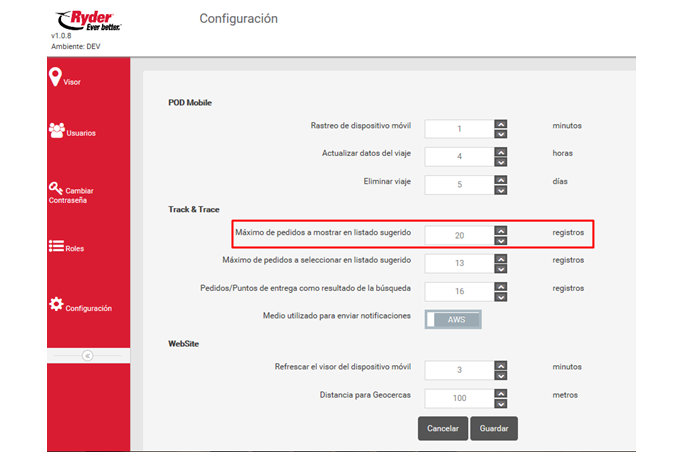
Task: Select the Usuarios menu label
Action: click(81, 133)
